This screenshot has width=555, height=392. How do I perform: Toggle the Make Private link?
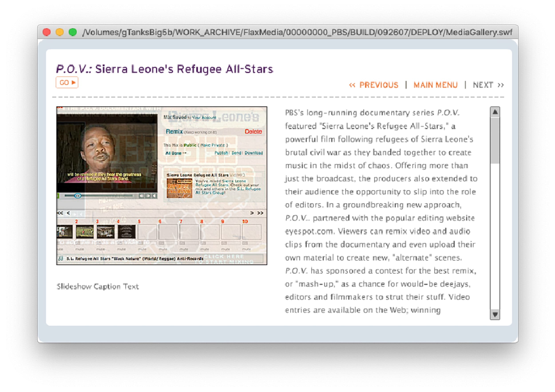[213, 145]
